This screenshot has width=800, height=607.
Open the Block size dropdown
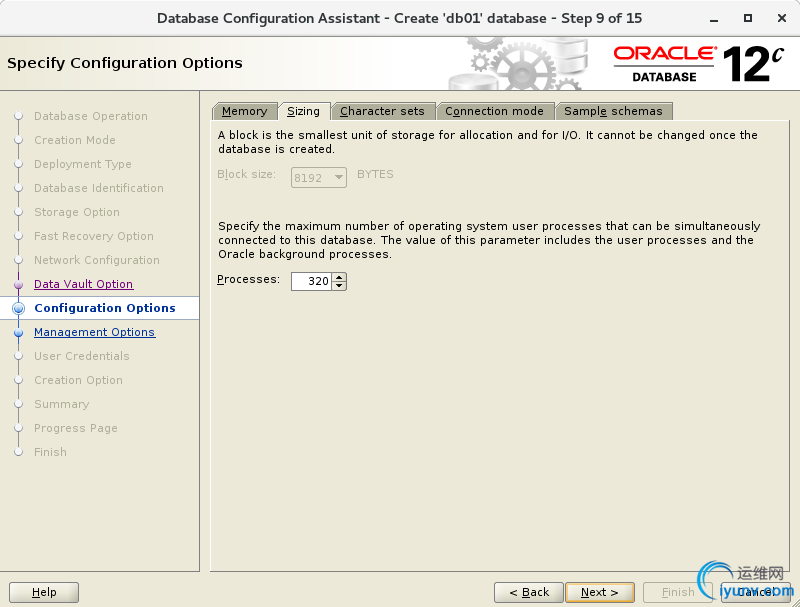coord(319,178)
